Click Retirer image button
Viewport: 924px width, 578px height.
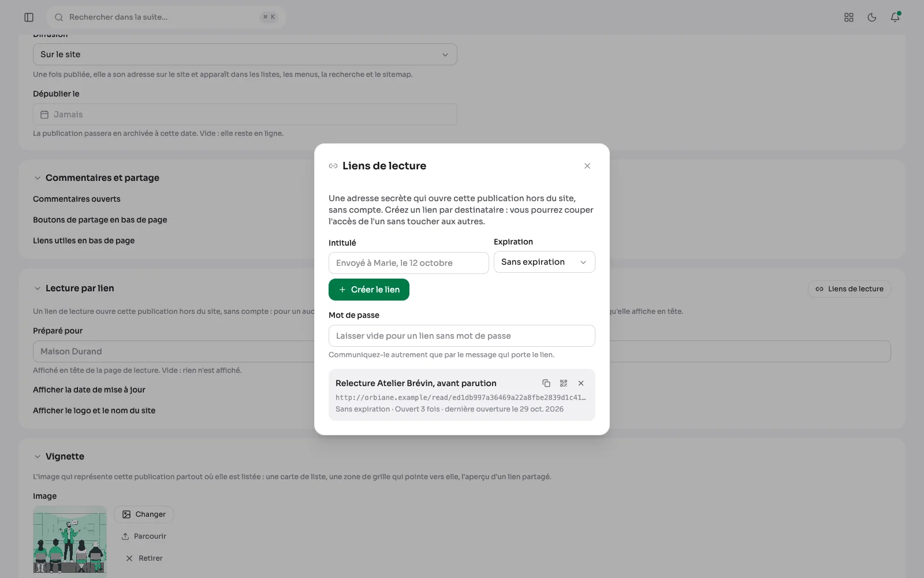pos(144,558)
